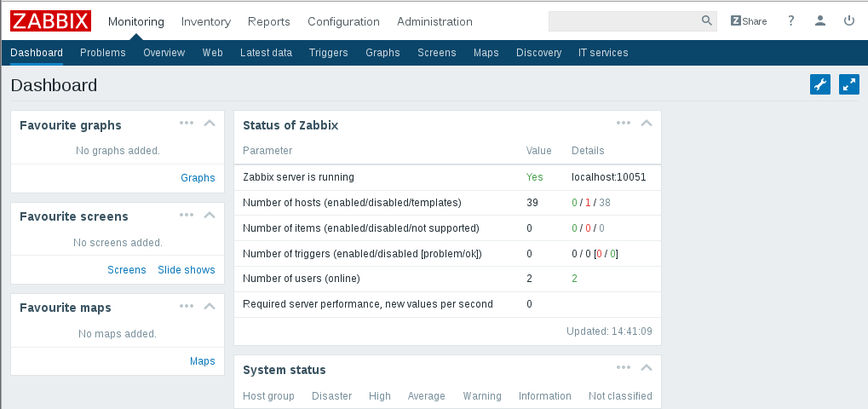Follow the Screens link in Favourite screens
Viewport: 868px width, 409px height.
pos(127,269)
